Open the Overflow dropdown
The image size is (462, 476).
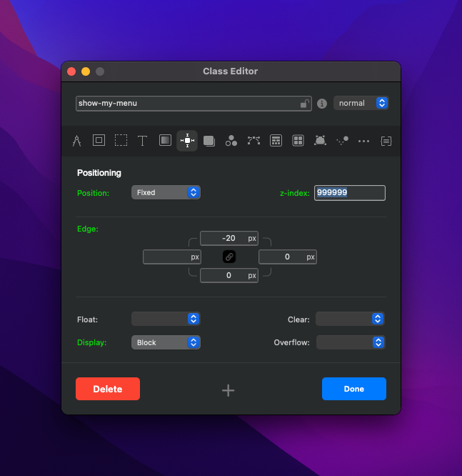(351, 342)
